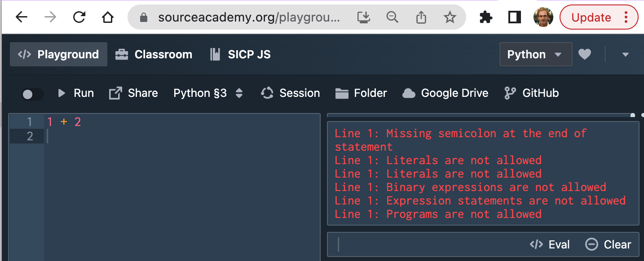
Task: Enable the autorun toggle switch
Action: [x=32, y=93]
